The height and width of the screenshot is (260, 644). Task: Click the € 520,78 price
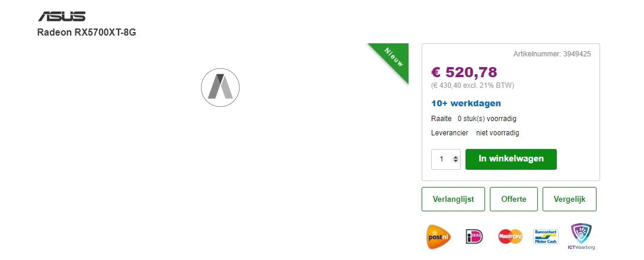(464, 72)
